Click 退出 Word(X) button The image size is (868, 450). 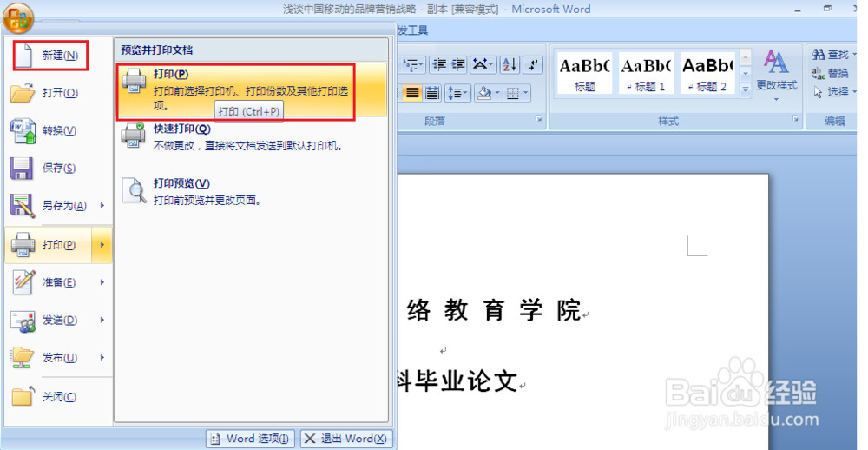[346, 439]
